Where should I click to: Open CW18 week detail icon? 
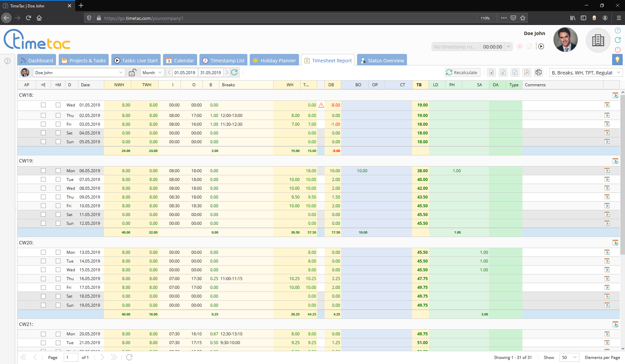pos(616,95)
